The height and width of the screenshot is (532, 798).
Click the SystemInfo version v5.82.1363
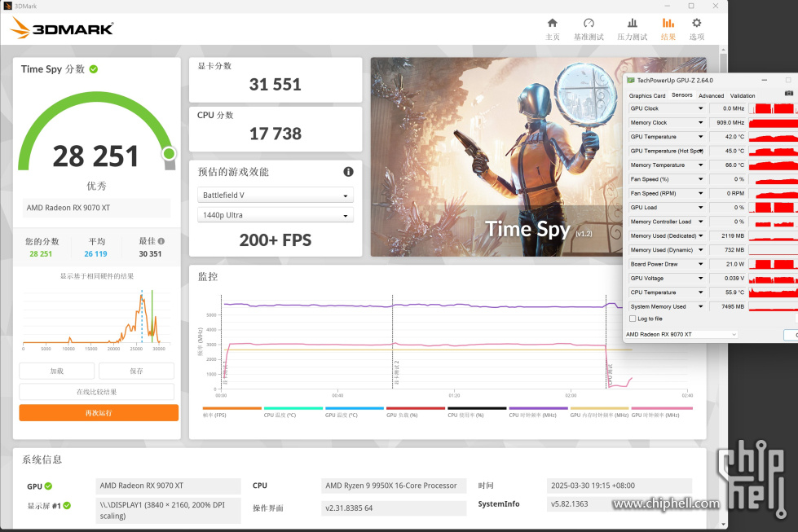click(570, 504)
